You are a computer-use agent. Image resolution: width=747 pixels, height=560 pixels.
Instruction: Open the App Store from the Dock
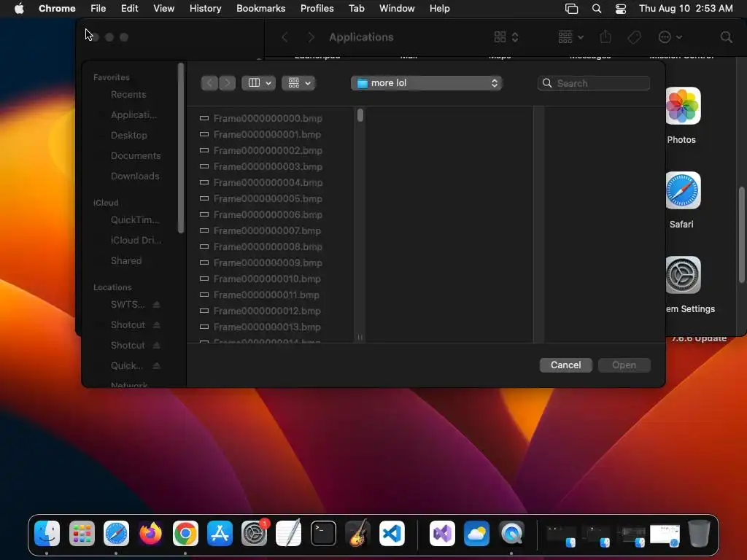[220, 533]
